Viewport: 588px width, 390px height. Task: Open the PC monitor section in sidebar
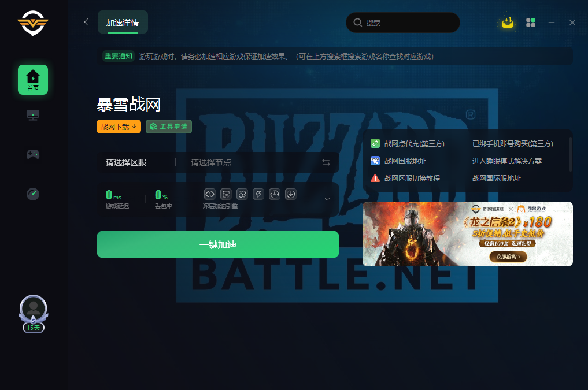pyautogui.click(x=33, y=115)
